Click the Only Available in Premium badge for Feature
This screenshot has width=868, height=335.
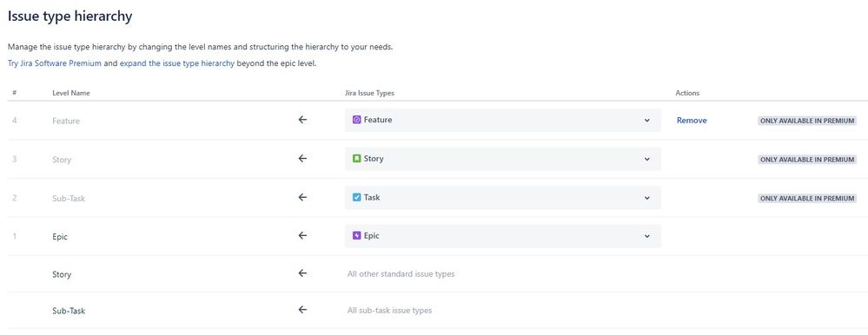point(807,121)
